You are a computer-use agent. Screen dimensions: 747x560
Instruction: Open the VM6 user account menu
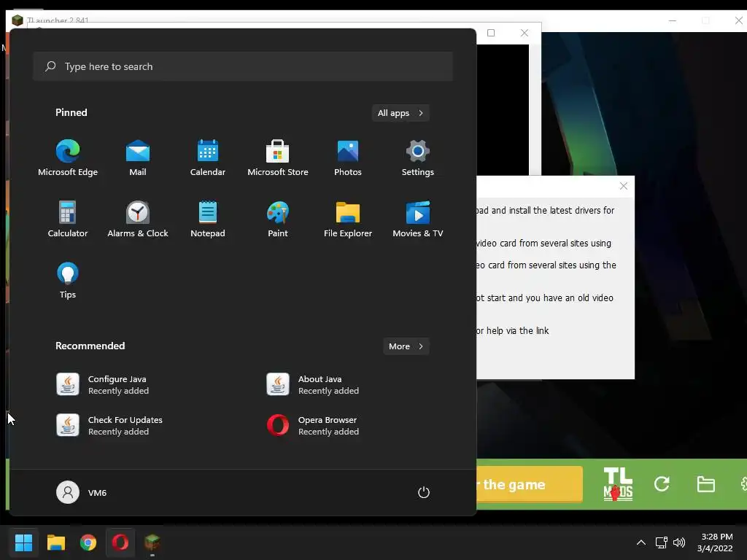click(82, 492)
